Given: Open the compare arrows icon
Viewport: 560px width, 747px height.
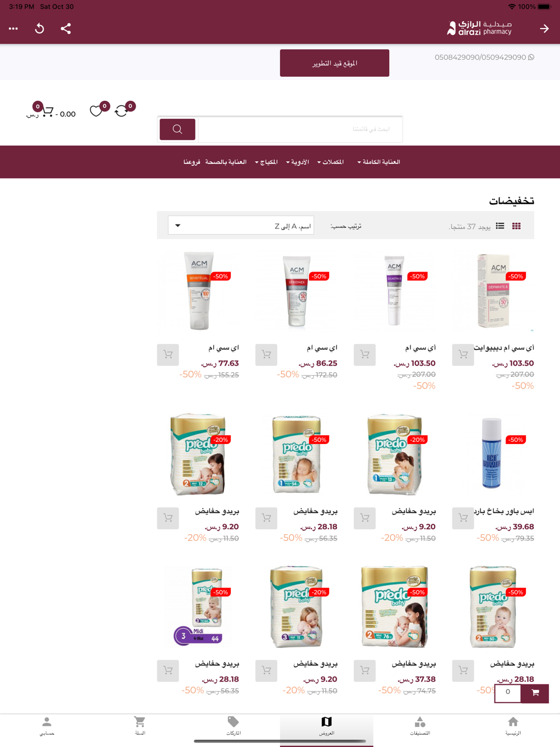Looking at the screenshot, I should point(121,111).
